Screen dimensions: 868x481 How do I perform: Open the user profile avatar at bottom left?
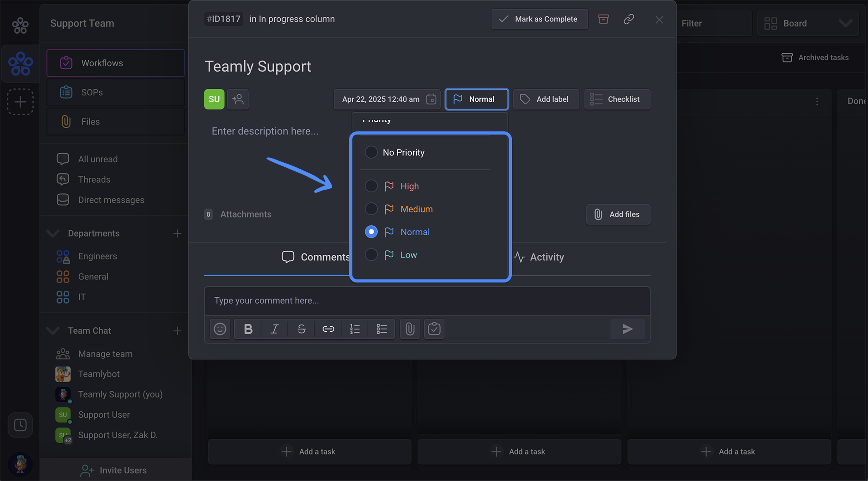[20, 464]
